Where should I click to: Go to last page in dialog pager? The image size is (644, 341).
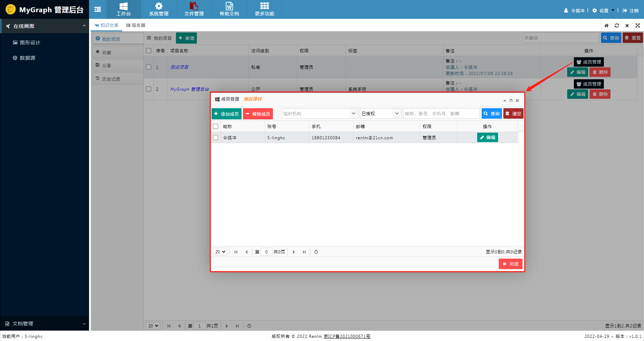coord(304,252)
